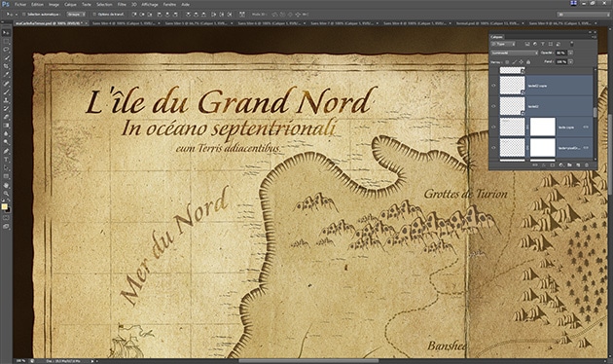Lock layer position

pos(522,62)
